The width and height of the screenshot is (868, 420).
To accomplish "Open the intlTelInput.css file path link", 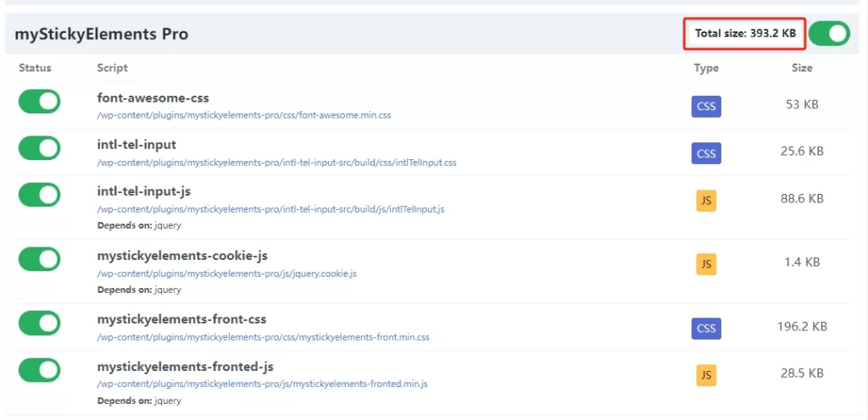I will (276, 162).
